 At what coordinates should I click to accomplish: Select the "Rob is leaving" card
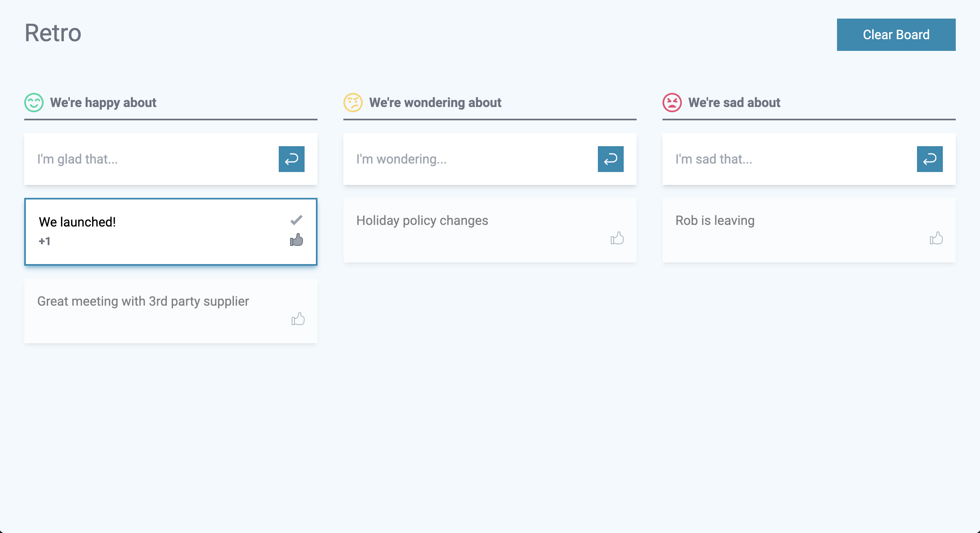715,220
